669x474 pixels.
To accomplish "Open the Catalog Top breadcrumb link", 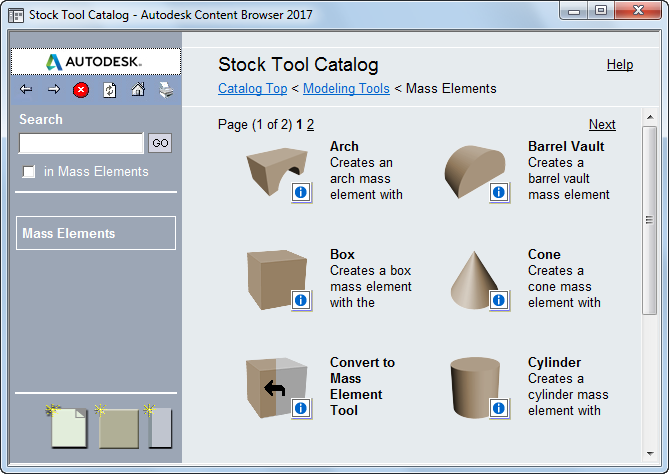I will [253, 88].
